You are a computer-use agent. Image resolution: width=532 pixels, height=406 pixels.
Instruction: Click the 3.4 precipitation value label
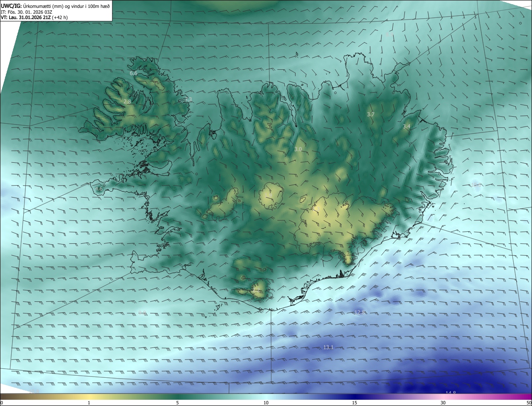click(407, 126)
